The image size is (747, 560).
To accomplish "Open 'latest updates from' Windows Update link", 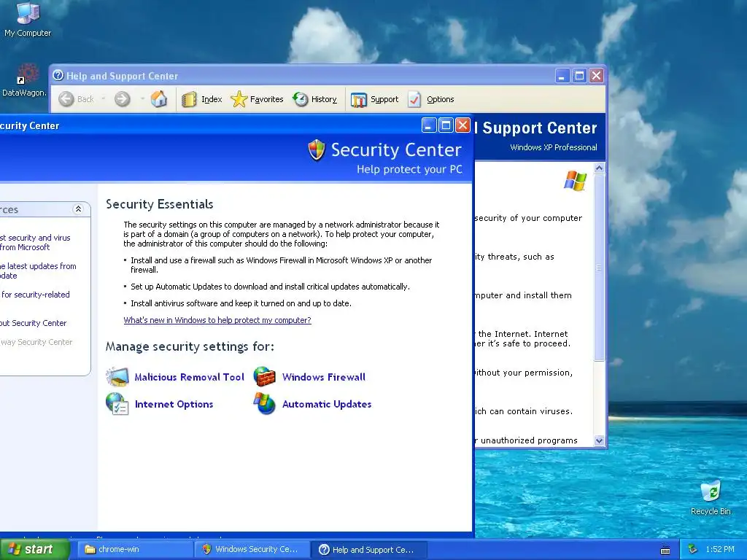I will (38, 271).
